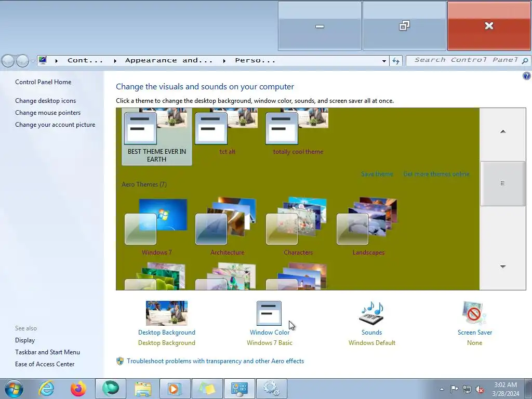Open the Sticky Notes taskbar icon
The image size is (532, 399).
tap(207, 389)
